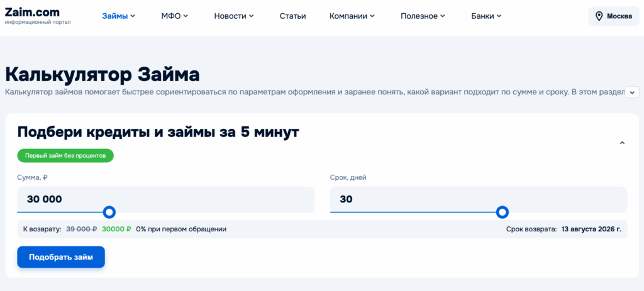Viewport: 644px width, 291px height.
Task: Click the term input field showing 30 days
Action: pyautogui.click(x=479, y=199)
